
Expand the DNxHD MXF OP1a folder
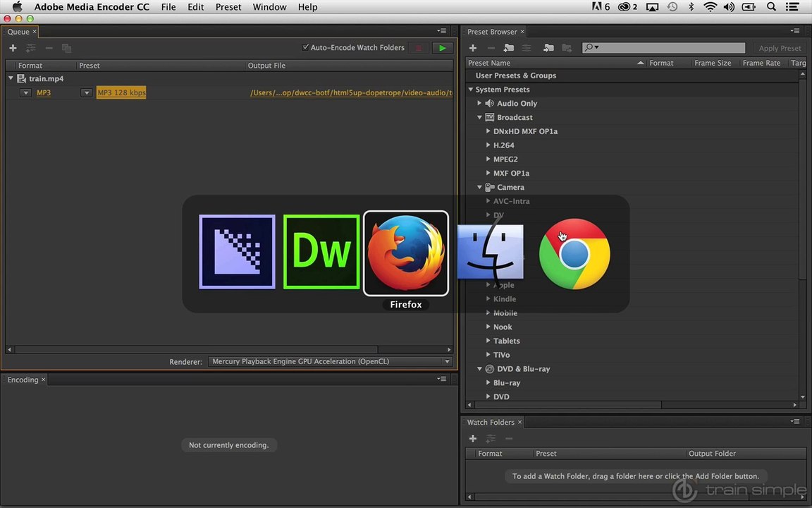488,131
